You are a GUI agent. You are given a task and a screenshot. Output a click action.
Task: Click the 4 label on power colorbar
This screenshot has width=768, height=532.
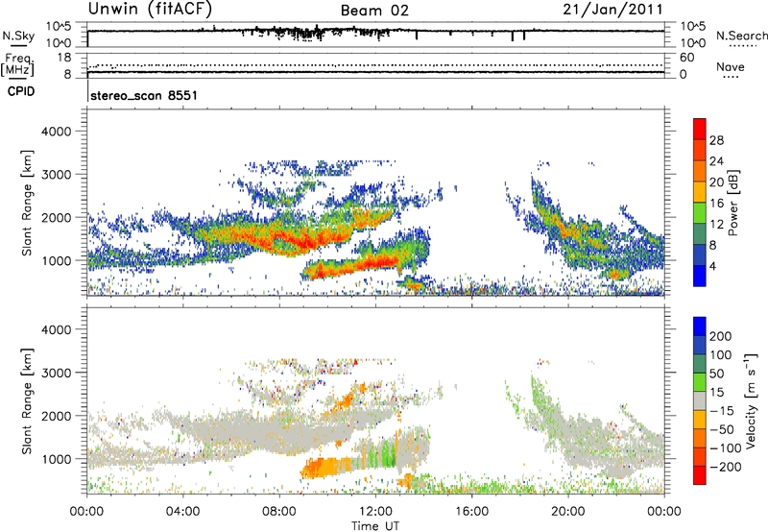[712, 266]
